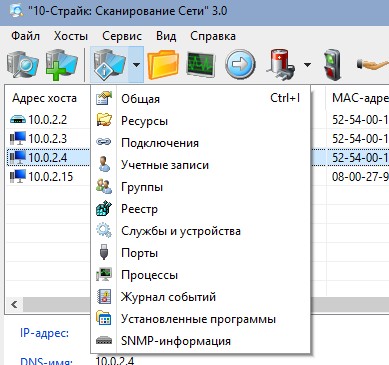Choose Установленные программы menu entry

(200, 318)
